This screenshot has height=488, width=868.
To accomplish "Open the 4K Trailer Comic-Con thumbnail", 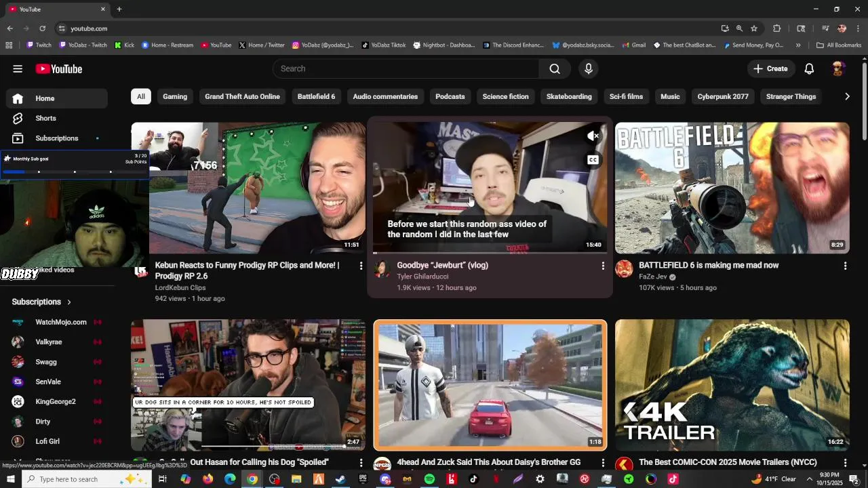I will (732, 385).
